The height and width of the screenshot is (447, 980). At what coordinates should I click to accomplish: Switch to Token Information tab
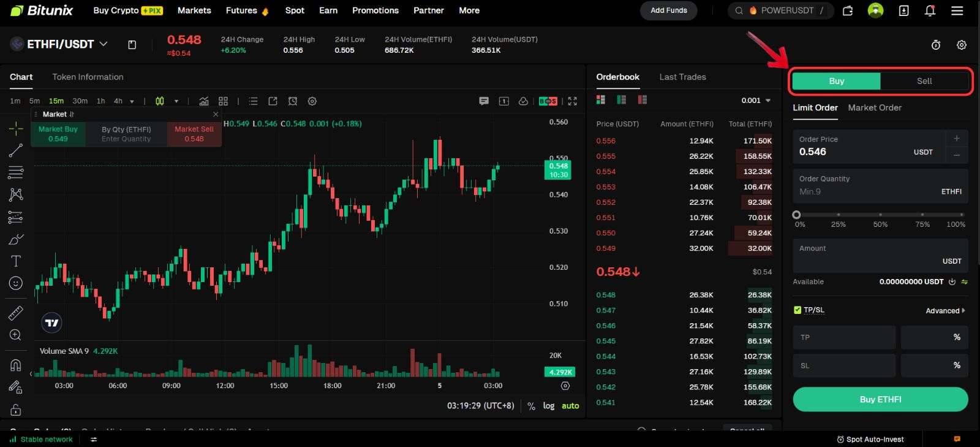coord(88,77)
